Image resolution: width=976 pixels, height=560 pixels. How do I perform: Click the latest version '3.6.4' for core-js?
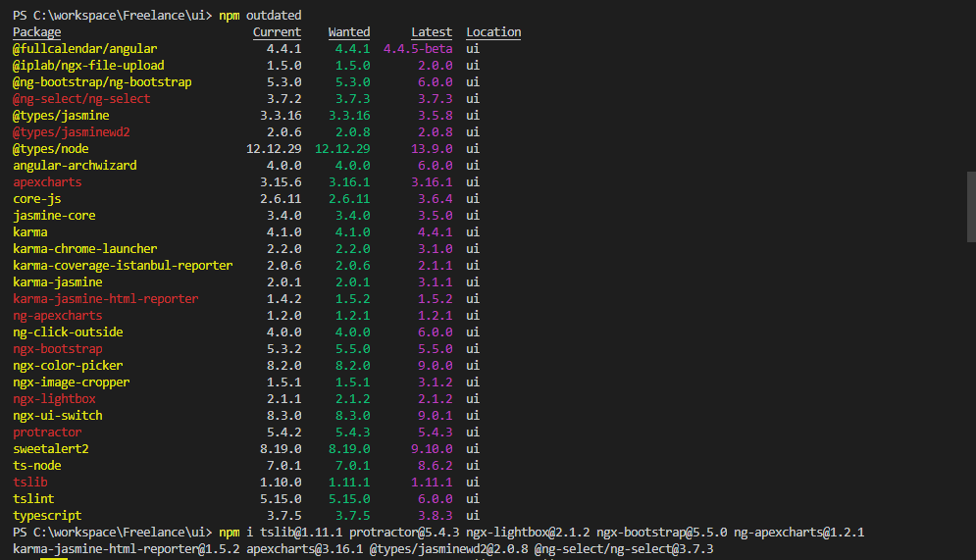coord(436,199)
